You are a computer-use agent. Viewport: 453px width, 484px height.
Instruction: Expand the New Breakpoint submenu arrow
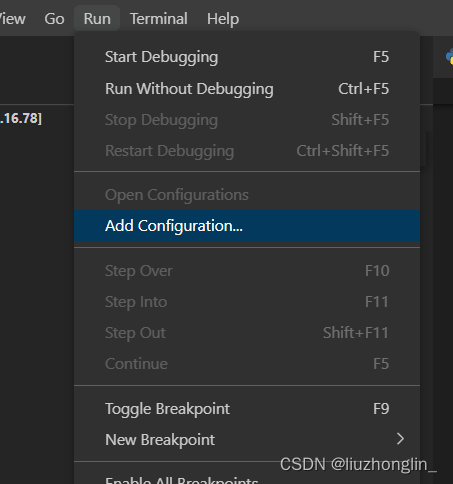click(x=400, y=439)
